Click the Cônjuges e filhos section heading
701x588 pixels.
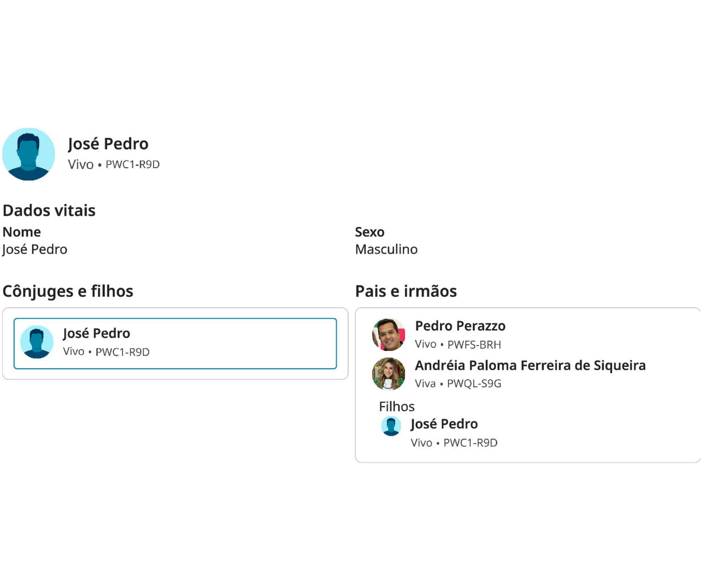coord(68,291)
